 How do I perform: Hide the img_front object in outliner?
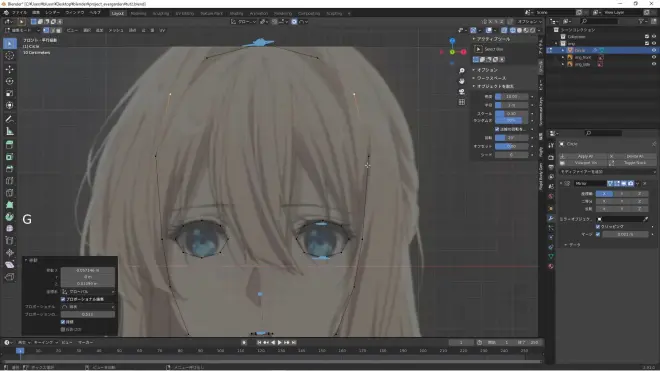click(x=654, y=57)
